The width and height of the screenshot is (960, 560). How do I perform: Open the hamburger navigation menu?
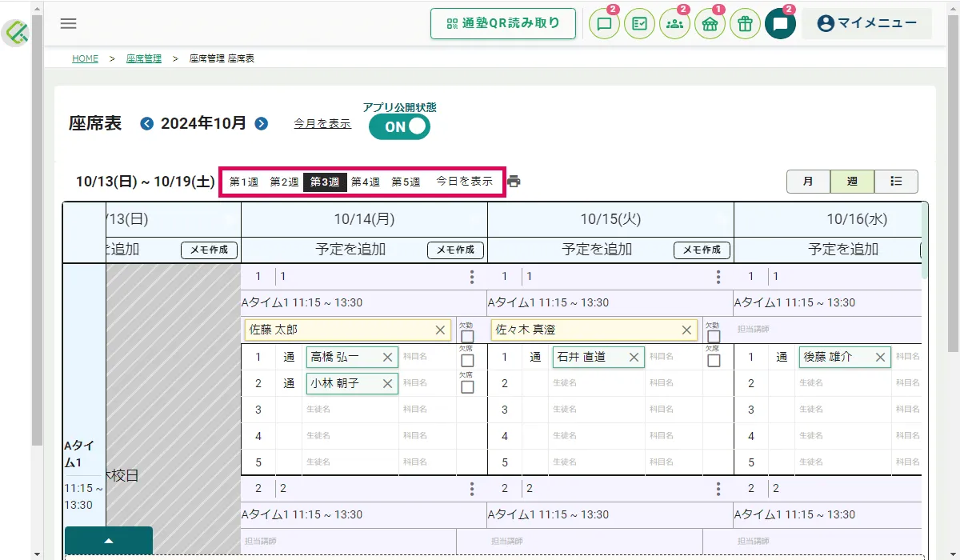tap(69, 23)
